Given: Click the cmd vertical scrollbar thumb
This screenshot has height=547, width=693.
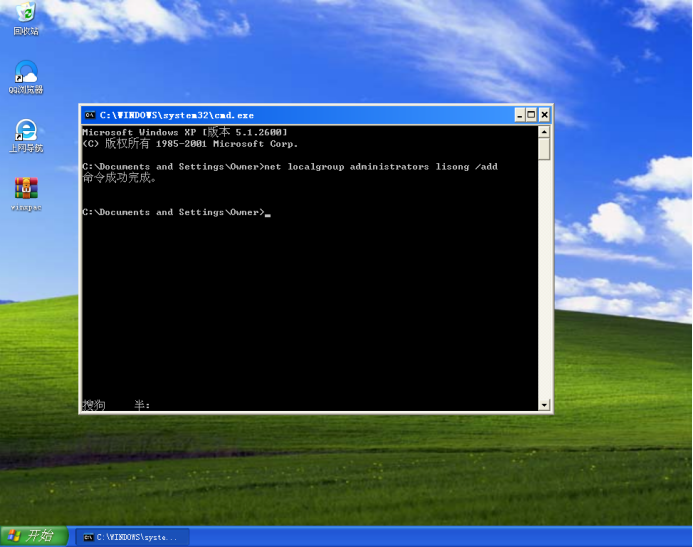Looking at the screenshot, I should (544, 149).
